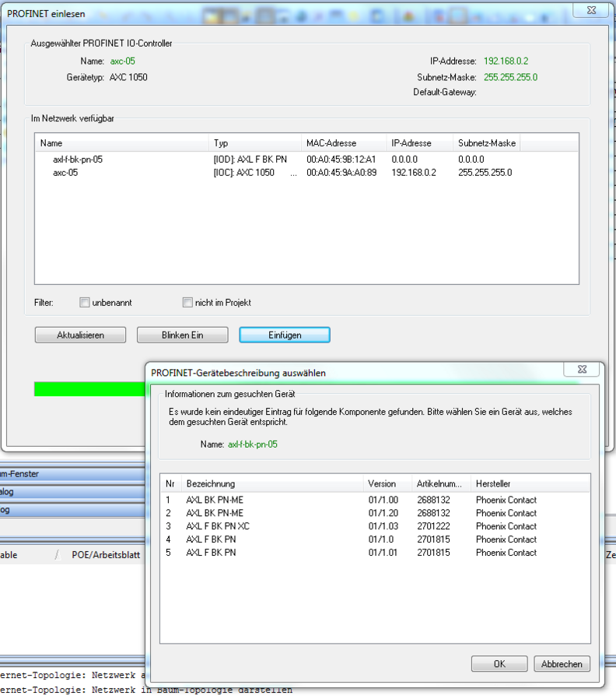Pick AXL F BK PN version 01/1.01
The height and width of the screenshot is (699, 616).
point(211,553)
